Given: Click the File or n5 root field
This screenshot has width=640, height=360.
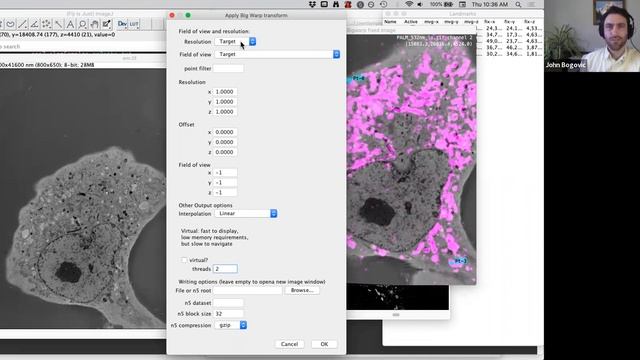Looking at the screenshot, I should [247, 291].
